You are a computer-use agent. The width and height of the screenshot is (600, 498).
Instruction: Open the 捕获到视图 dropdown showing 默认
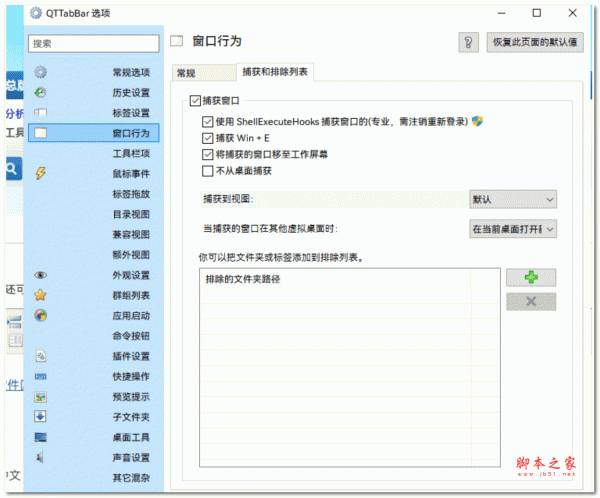tap(513, 199)
